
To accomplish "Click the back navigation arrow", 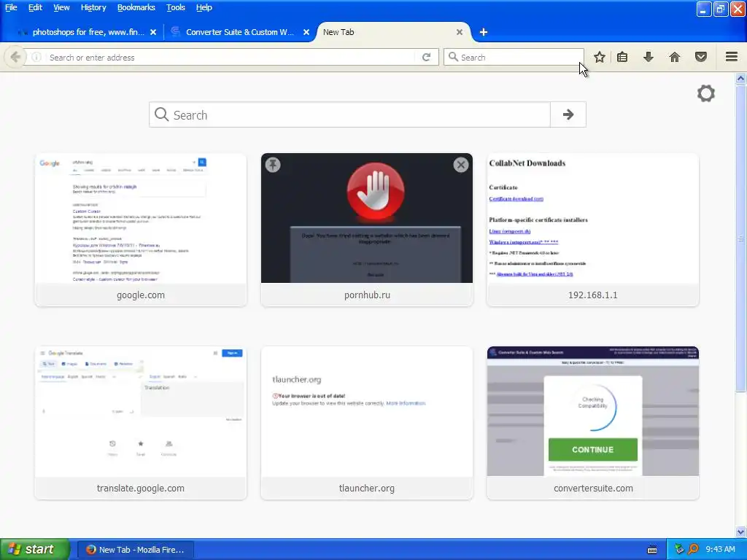I will (15, 57).
